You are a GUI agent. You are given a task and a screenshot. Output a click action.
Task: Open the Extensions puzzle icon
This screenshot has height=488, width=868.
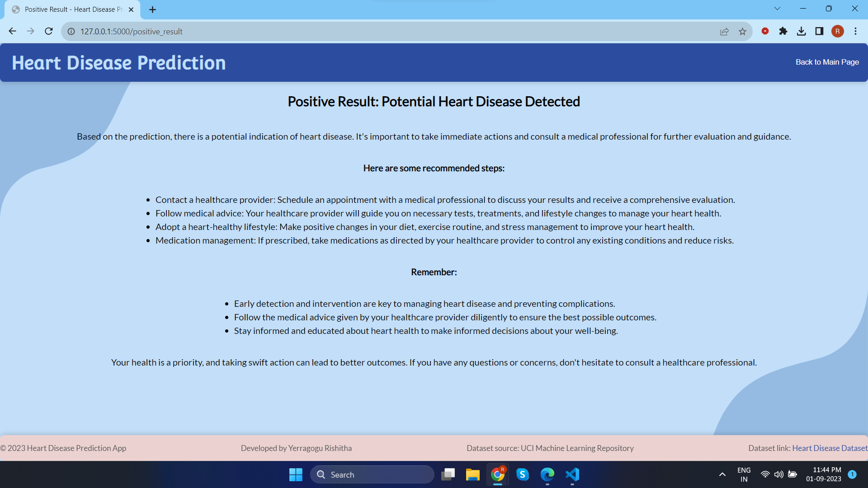click(x=783, y=31)
